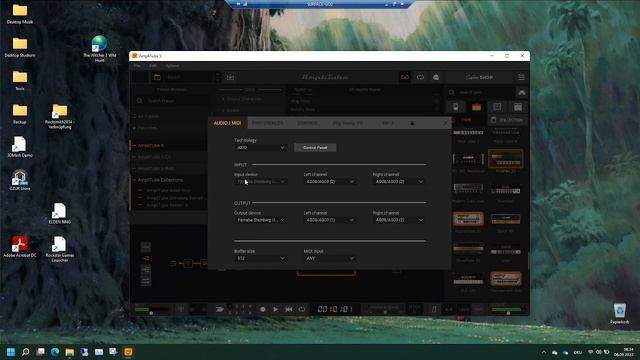640x360 pixels.
Task: Open Microsoft Edge from the taskbar
Action: point(55,352)
